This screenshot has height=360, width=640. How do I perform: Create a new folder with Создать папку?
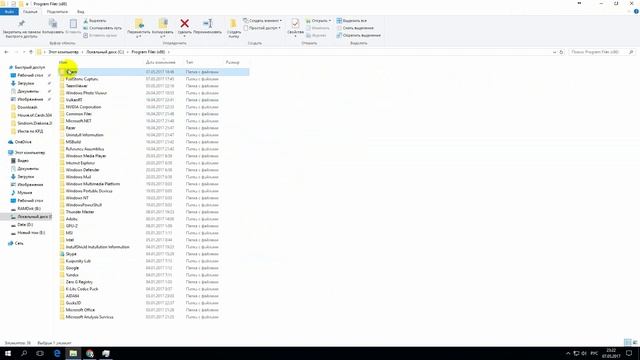[x=233, y=28]
